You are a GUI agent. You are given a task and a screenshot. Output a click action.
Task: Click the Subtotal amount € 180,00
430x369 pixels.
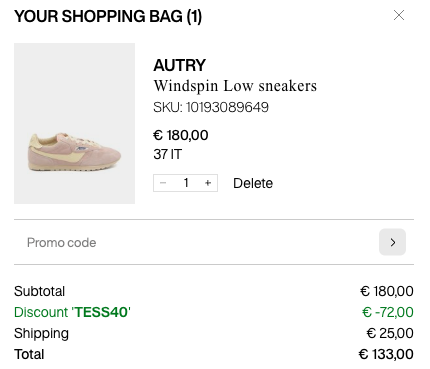tap(387, 291)
